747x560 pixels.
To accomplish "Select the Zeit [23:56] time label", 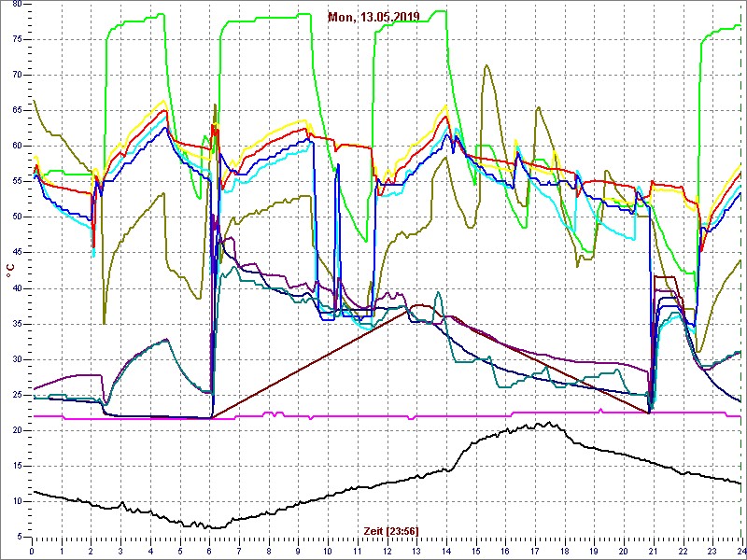I will [391, 531].
